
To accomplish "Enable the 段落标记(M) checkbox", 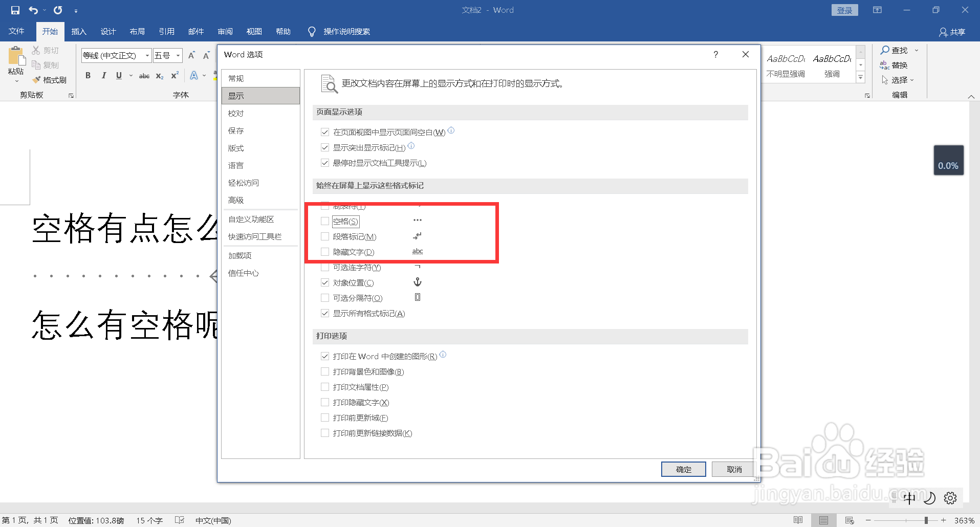I will click(x=324, y=236).
